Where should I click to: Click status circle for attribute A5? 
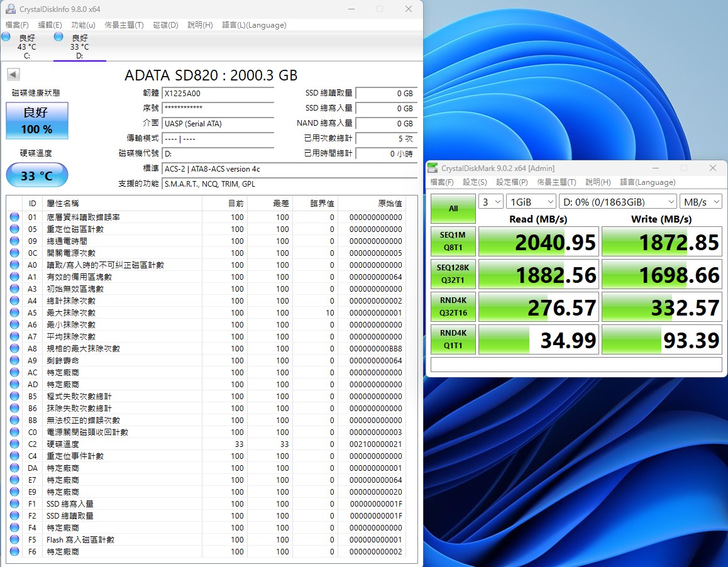coord(14,312)
